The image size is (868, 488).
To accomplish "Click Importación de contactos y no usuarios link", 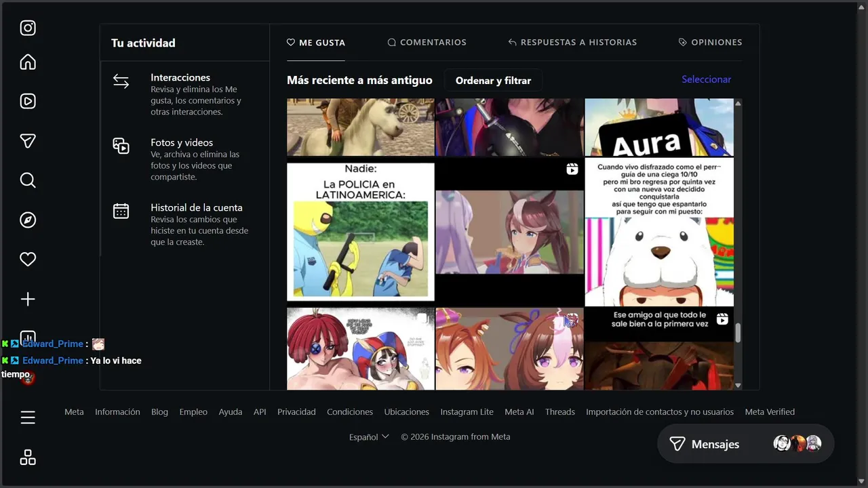I will pyautogui.click(x=660, y=411).
